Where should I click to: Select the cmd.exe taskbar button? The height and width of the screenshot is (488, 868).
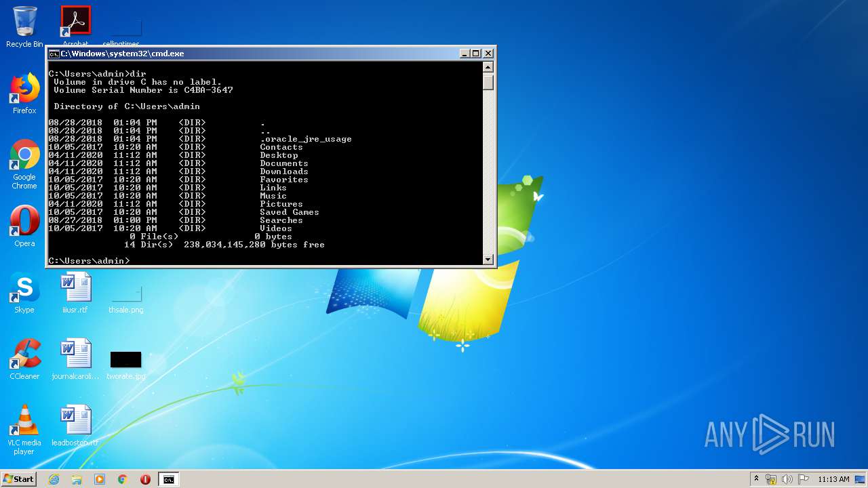pos(168,479)
